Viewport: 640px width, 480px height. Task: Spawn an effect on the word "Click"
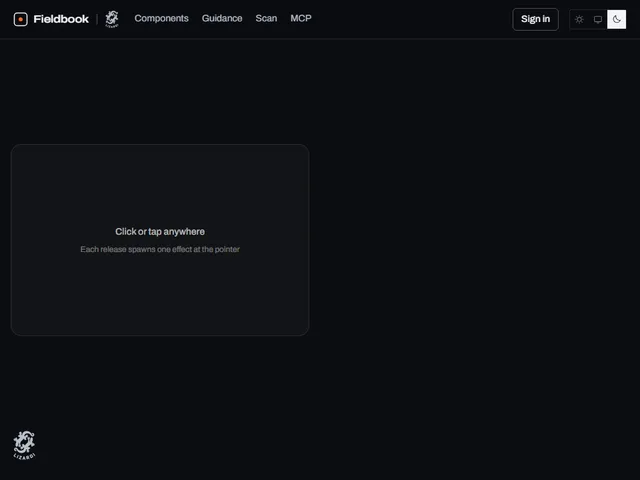(126, 231)
